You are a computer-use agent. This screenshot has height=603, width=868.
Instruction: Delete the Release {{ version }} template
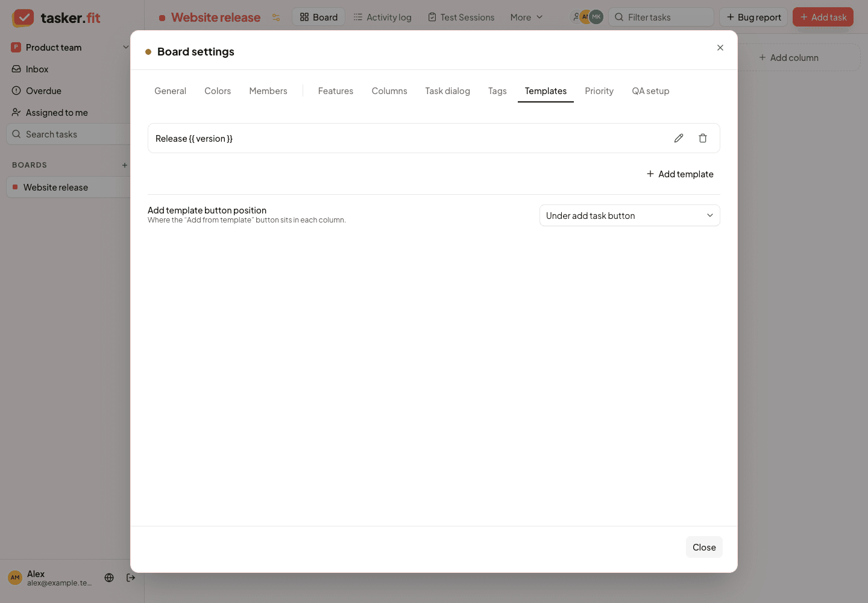703,138
